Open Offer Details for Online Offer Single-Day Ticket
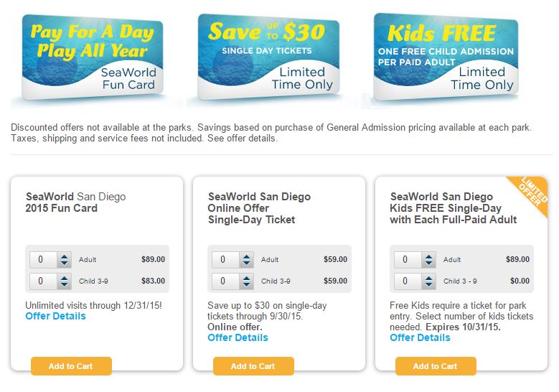The width and height of the screenshot is (559, 392). [238, 337]
